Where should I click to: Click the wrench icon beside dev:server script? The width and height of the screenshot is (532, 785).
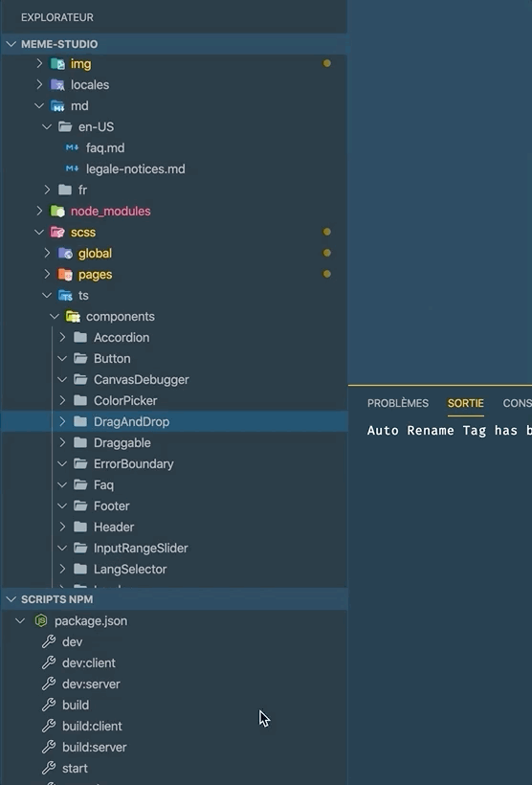[x=49, y=684]
